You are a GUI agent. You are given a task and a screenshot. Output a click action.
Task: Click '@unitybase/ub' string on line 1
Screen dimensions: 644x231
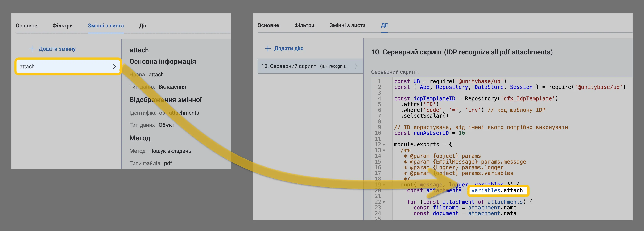(x=480, y=81)
